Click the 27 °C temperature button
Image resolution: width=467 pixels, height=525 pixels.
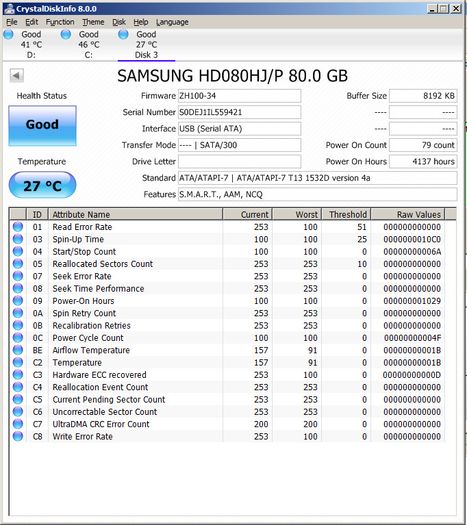tap(43, 185)
